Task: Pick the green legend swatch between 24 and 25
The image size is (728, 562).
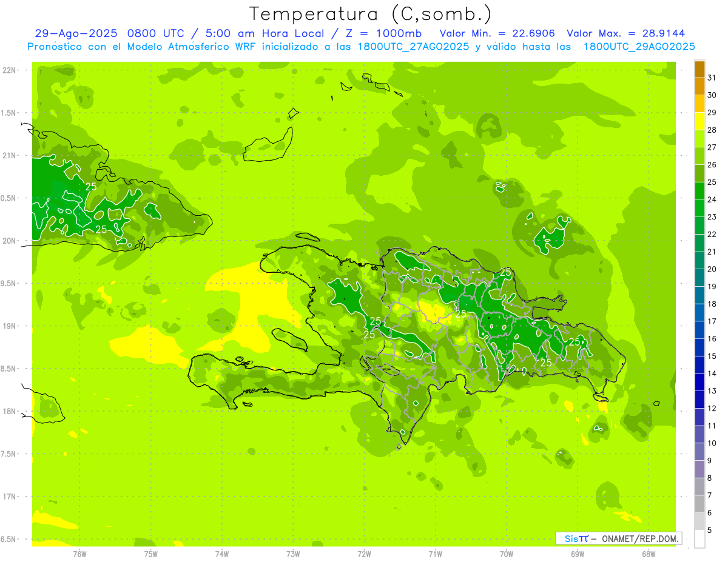Action: click(x=699, y=191)
